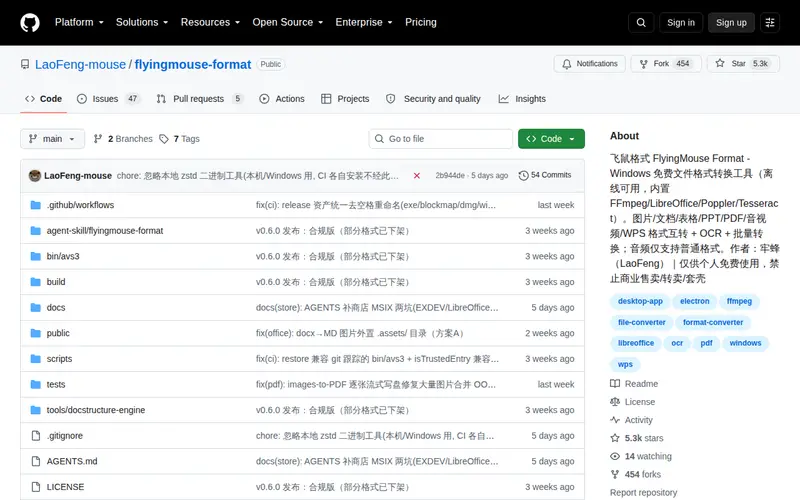Open the main branch selector dropdown
The width and height of the screenshot is (800, 500).
(x=53, y=139)
